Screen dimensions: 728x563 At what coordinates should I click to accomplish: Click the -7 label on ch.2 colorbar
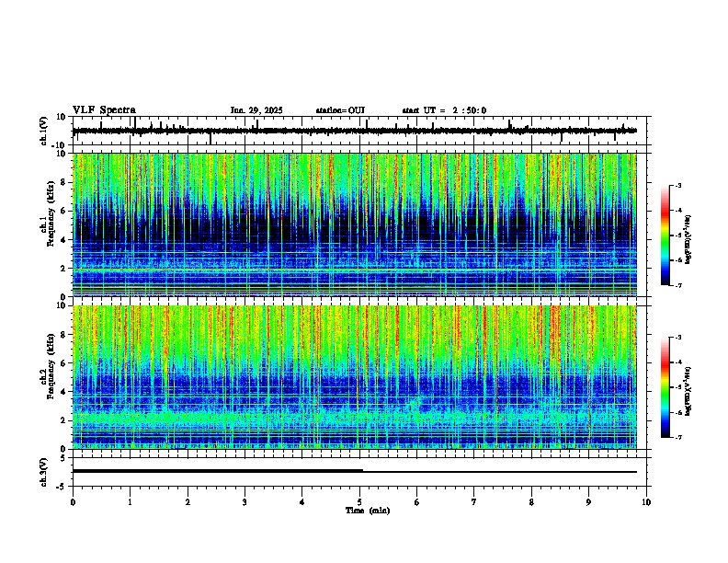[x=678, y=437]
